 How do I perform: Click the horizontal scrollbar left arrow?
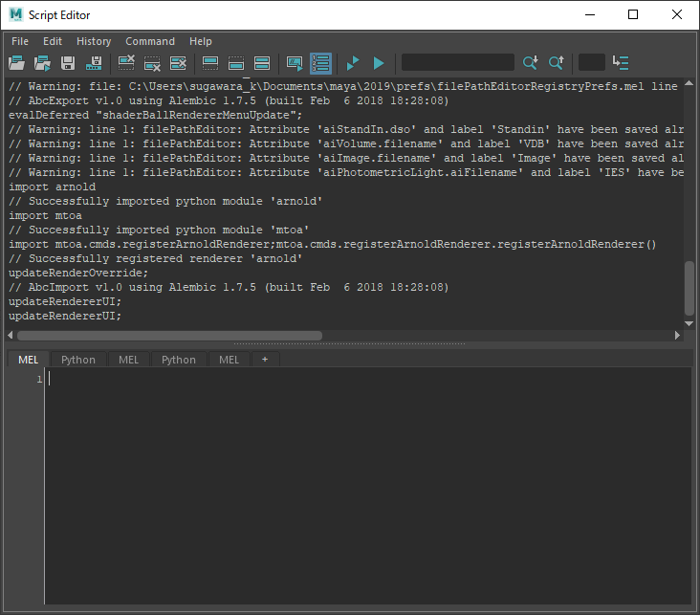(x=11, y=335)
